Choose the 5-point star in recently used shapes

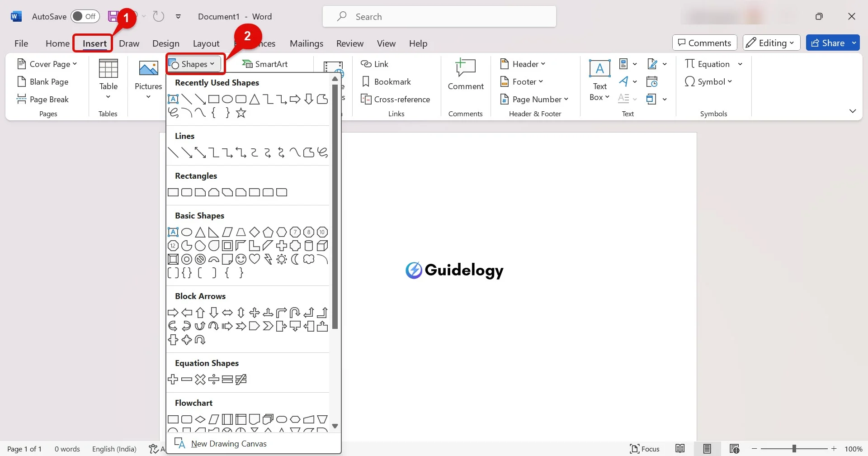(241, 113)
